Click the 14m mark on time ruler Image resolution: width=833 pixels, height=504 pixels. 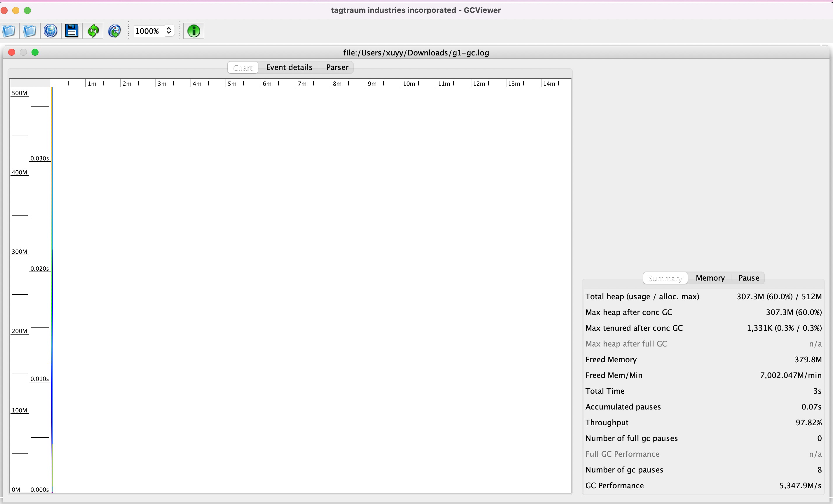(549, 83)
